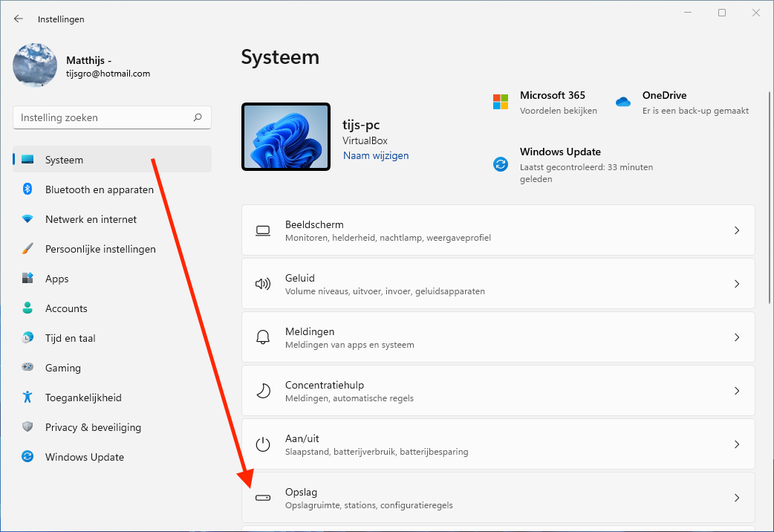
Task: Click the back arrow in Instellingen
Action: (x=19, y=19)
